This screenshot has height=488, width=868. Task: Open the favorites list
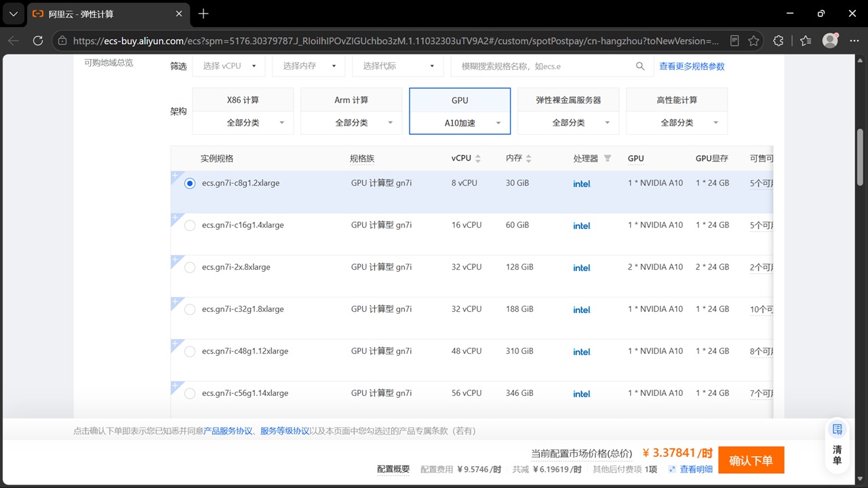pos(806,41)
